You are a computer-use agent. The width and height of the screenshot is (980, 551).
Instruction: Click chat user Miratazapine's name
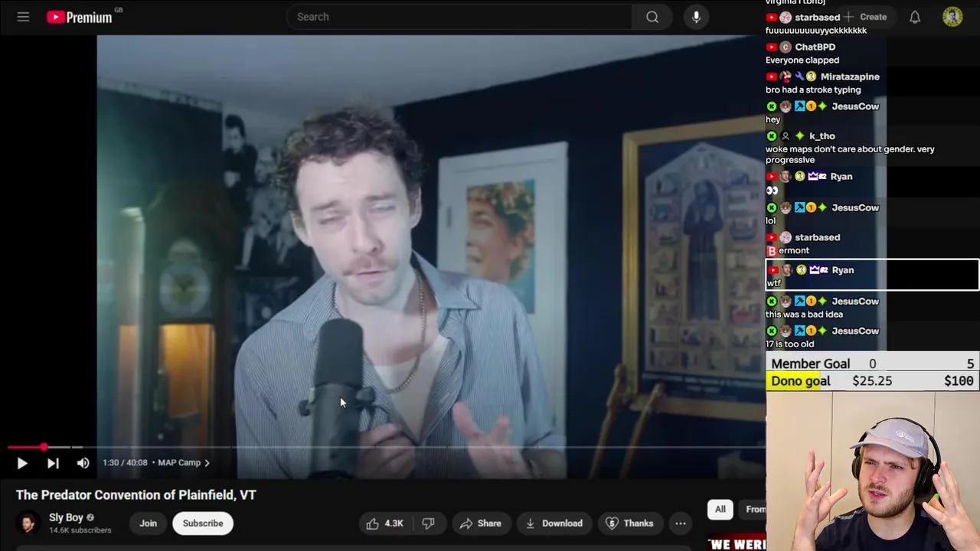click(x=850, y=77)
